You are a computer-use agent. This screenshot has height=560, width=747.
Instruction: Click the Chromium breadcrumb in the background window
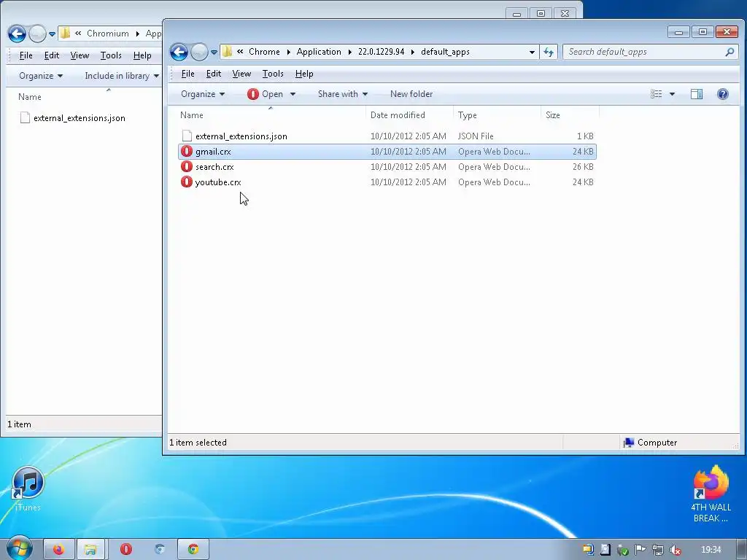click(108, 34)
